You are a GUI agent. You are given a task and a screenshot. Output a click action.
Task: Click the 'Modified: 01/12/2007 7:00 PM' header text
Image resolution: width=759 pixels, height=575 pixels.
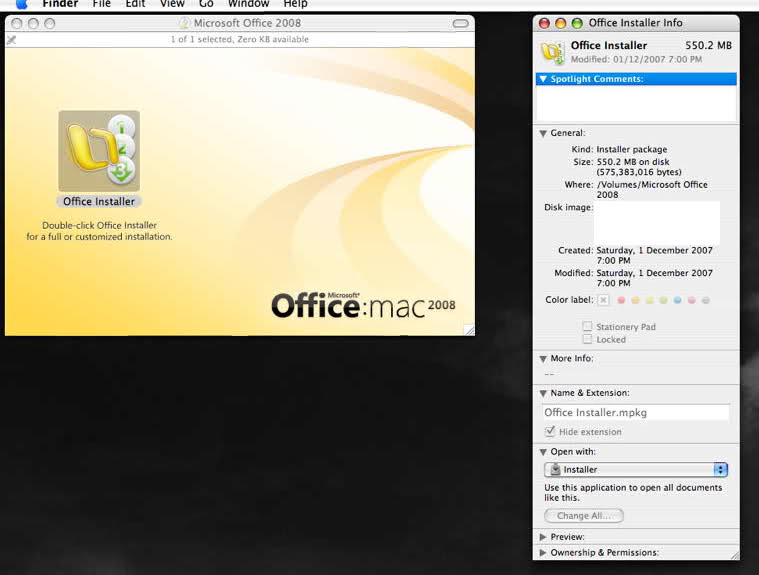click(x=636, y=60)
